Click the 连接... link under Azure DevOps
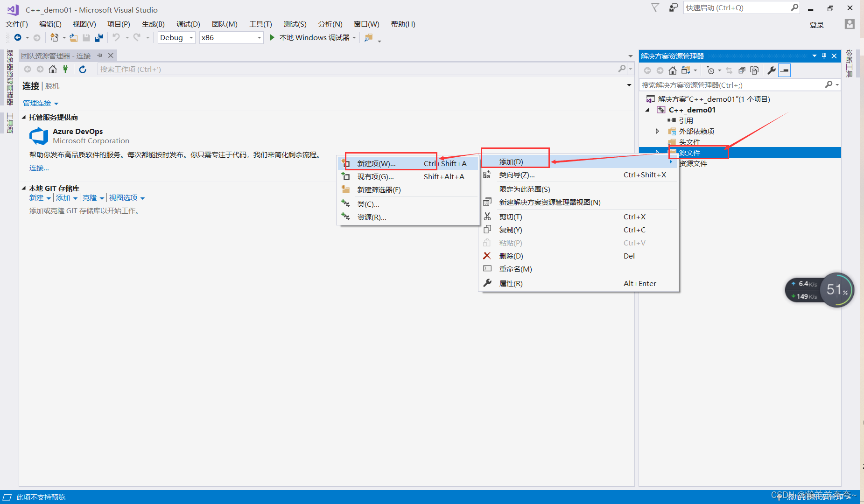 click(39, 168)
